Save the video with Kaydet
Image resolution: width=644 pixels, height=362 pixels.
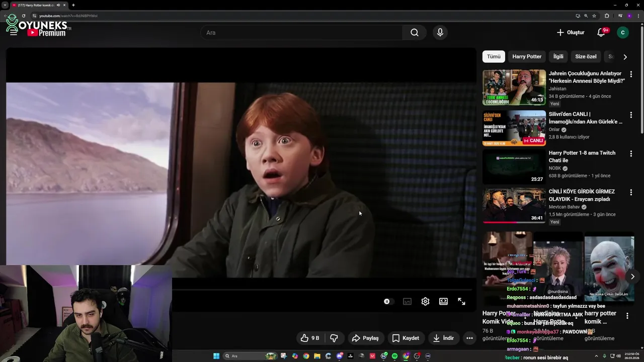(406, 338)
